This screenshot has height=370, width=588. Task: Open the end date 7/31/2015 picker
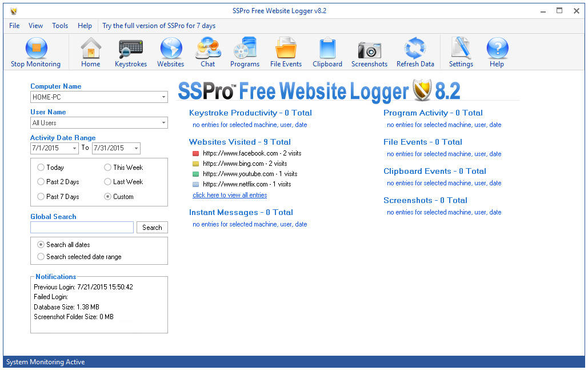(136, 148)
